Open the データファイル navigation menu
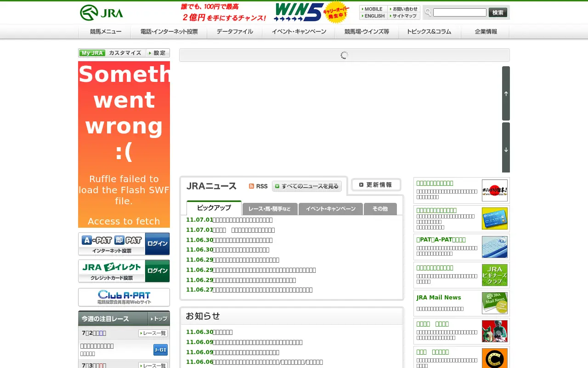Image resolution: width=588 pixels, height=368 pixels. (x=235, y=32)
